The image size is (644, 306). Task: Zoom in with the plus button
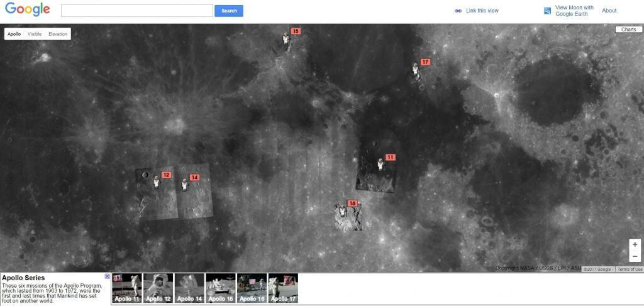pos(635,244)
